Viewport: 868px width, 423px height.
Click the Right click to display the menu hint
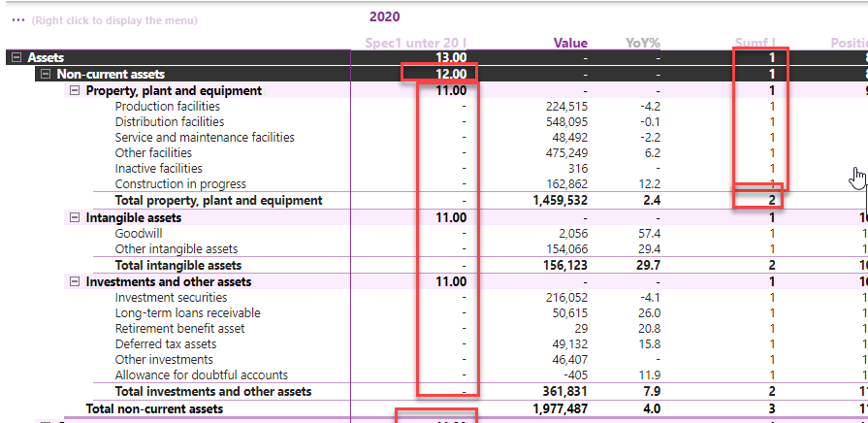coord(114,21)
